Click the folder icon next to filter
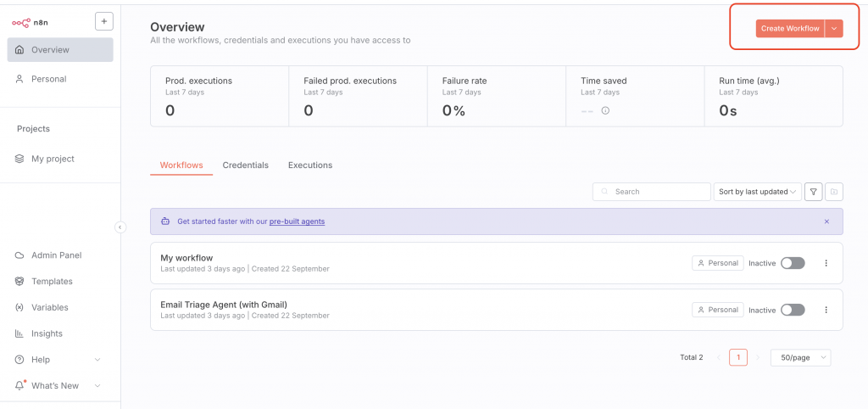The height and width of the screenshot is (409, 868). coord(834,192)
